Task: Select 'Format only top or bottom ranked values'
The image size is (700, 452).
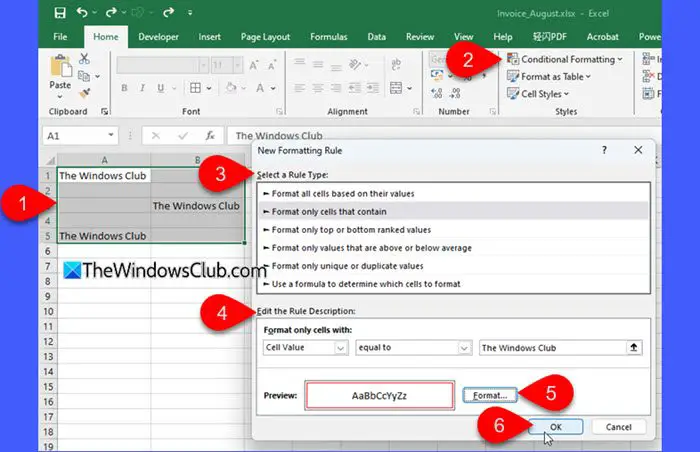Action: (453, 230)
